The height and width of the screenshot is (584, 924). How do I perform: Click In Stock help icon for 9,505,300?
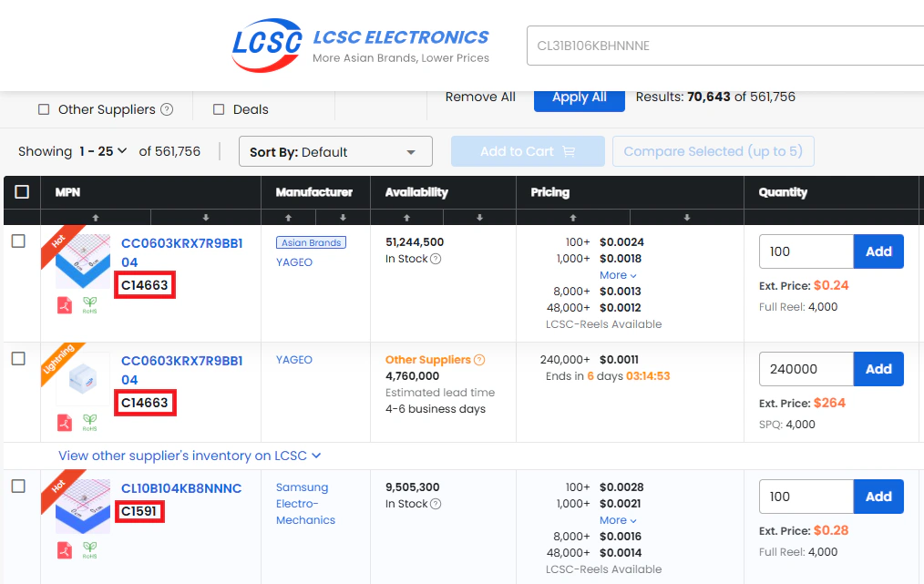tap(436, 504)
